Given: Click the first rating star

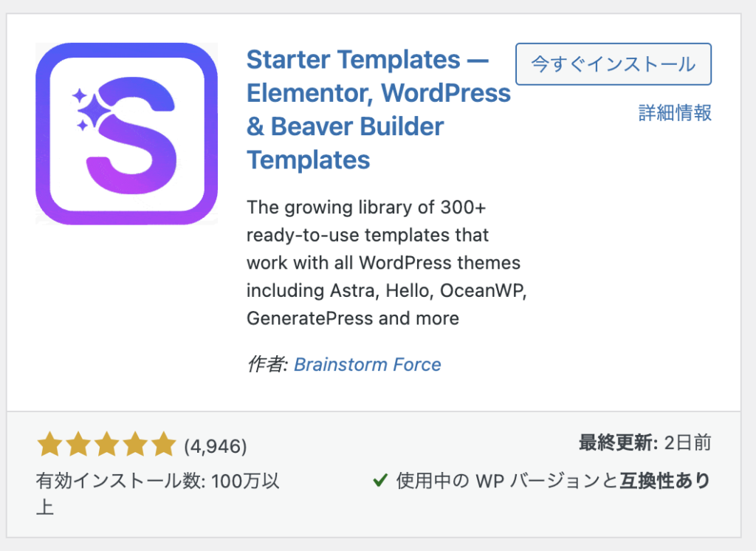Looking at the screenshot, I should point(49,445).
